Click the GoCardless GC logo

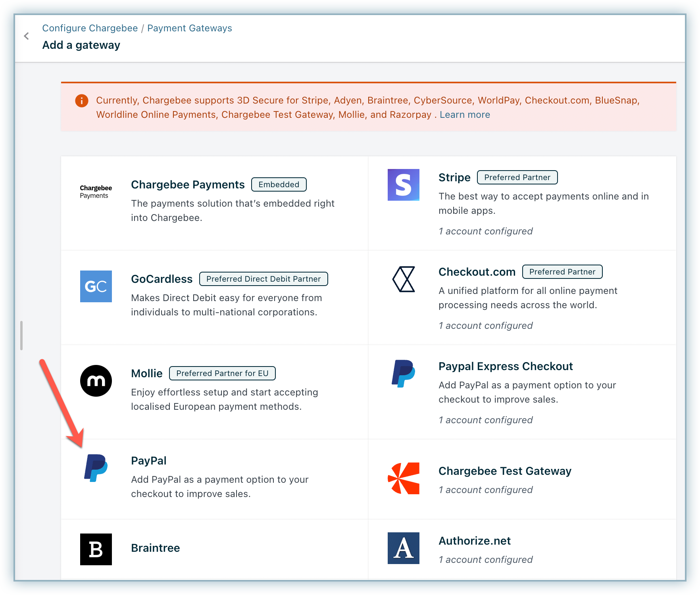(x=96, y=286)
